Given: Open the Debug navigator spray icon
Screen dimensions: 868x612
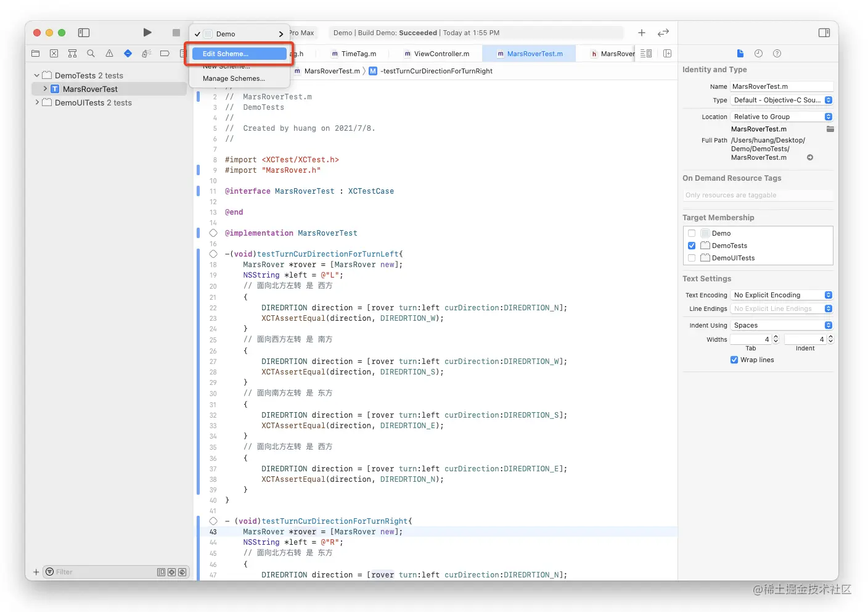Looking at the screenshot, I should coord(146,54).
